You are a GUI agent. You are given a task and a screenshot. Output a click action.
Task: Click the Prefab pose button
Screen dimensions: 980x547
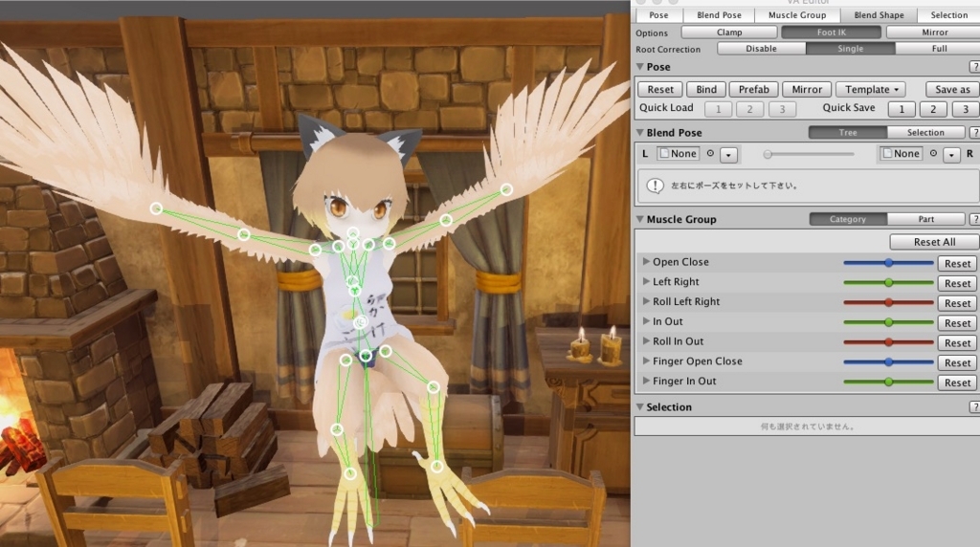754,89
